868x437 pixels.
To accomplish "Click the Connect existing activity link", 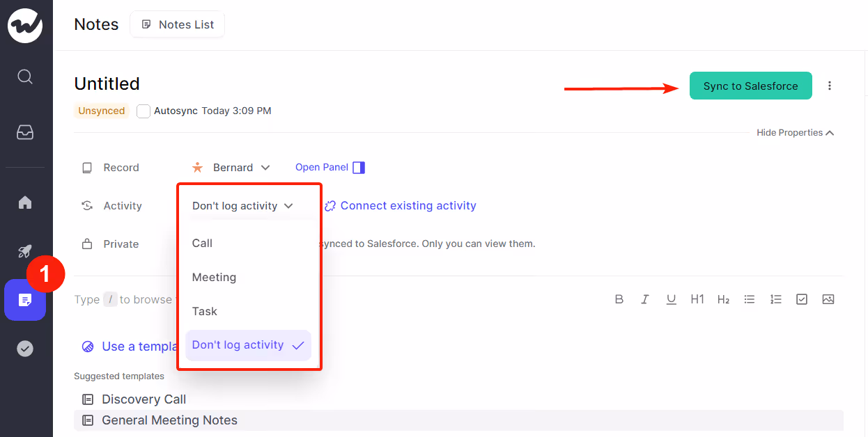I will click(x=408, y=205).
